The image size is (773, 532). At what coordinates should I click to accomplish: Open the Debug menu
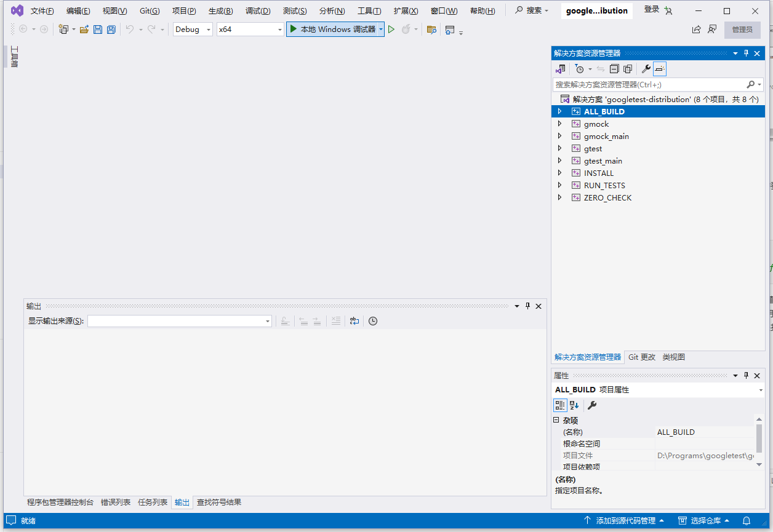point(258,11)
